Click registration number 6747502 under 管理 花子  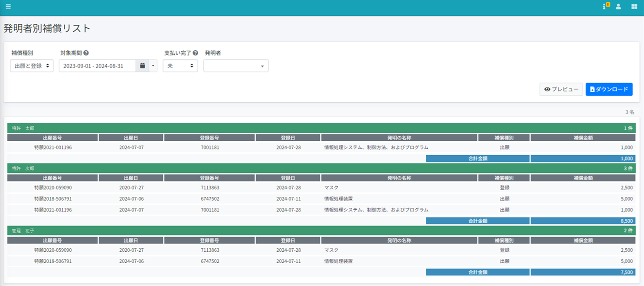click(210, 261)
